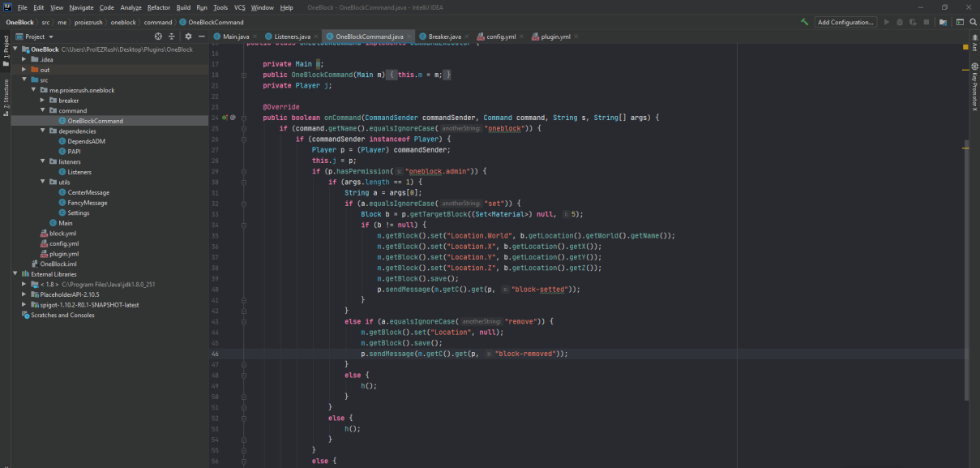The height and width of the screenshot is (468, 980).
Task: Click the OneBlockCommand breadcrumb
Action: pyautogui.click(x=211, y=22)
